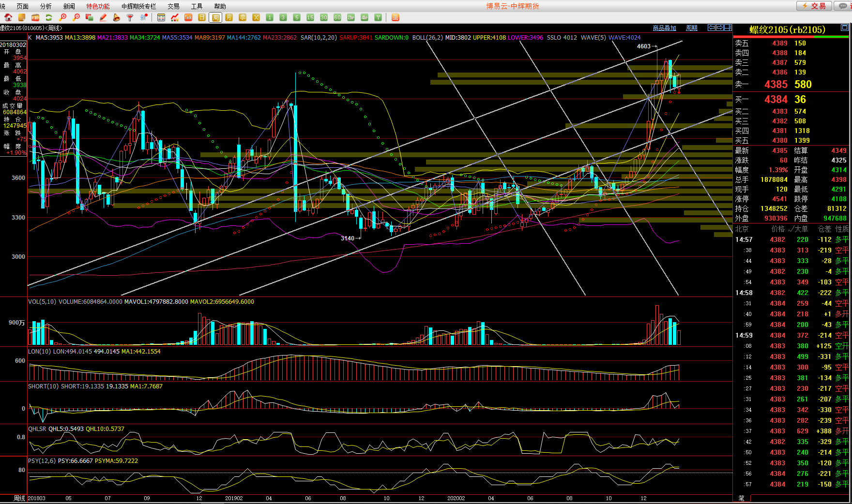Image resolution: width=852 pixels, height=504 pixels.
Task: Open the price alert bell icon
Action: [117, 17]
